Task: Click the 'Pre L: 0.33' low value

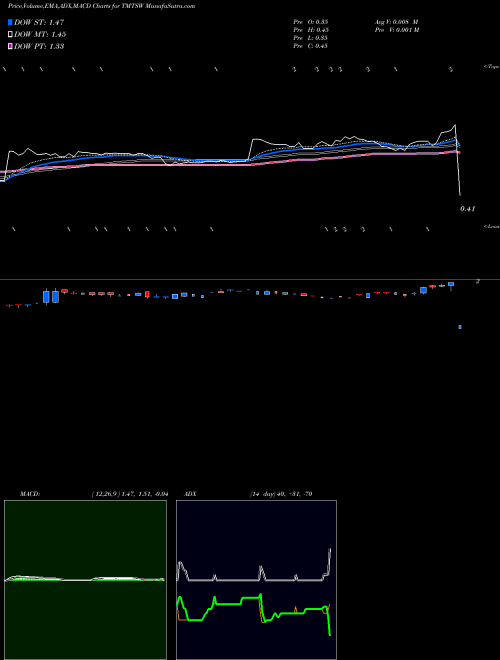Action: 311,38
